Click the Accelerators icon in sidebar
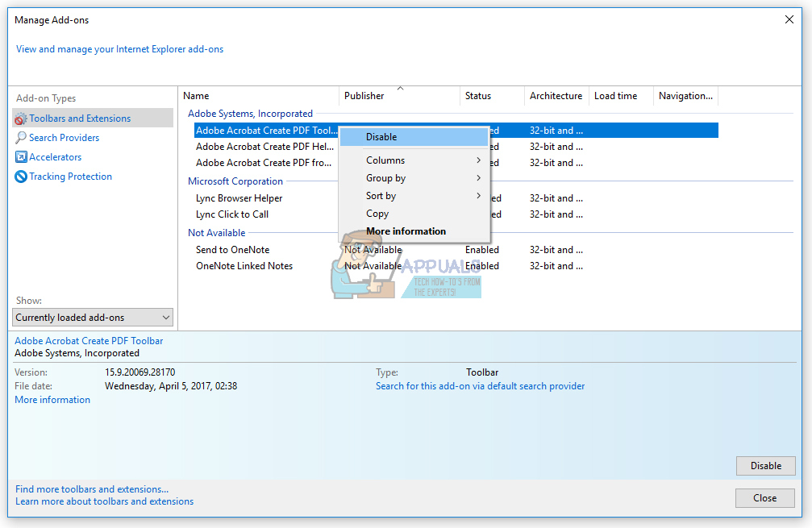Image resolution: width=812 pixels, height=528 pixels. 21,157
